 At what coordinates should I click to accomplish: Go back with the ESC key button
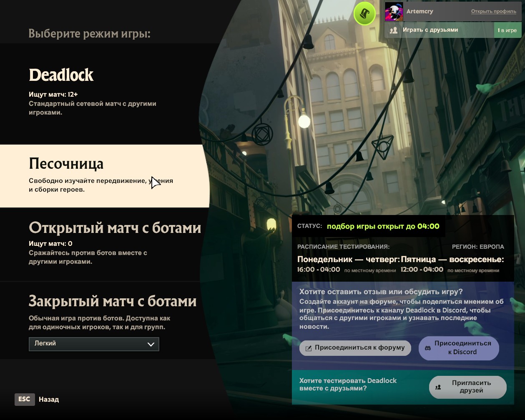pos(24,399)
